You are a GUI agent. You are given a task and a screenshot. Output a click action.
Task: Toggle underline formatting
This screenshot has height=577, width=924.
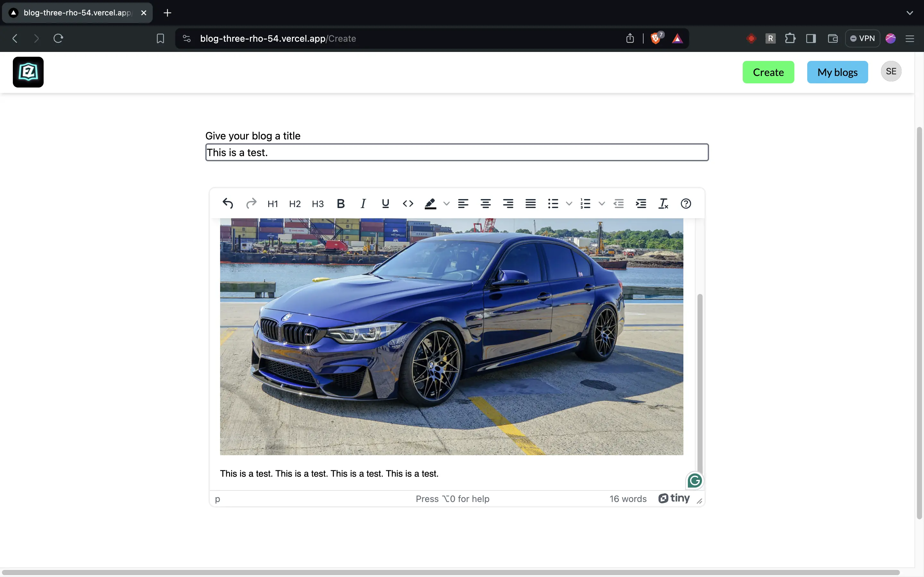385,204
